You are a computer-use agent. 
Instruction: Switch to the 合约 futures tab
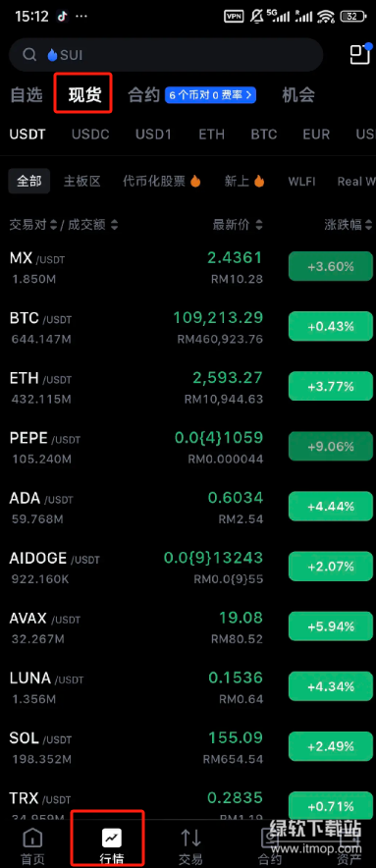144,95
